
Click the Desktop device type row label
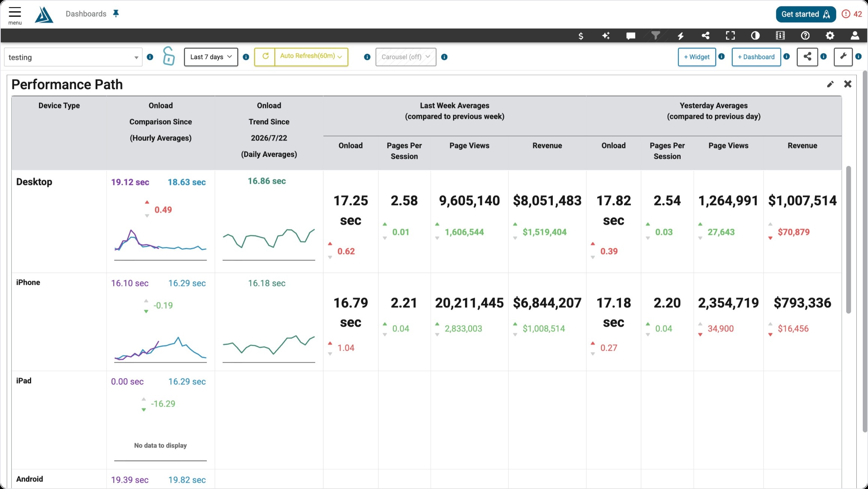click(34, 182)
